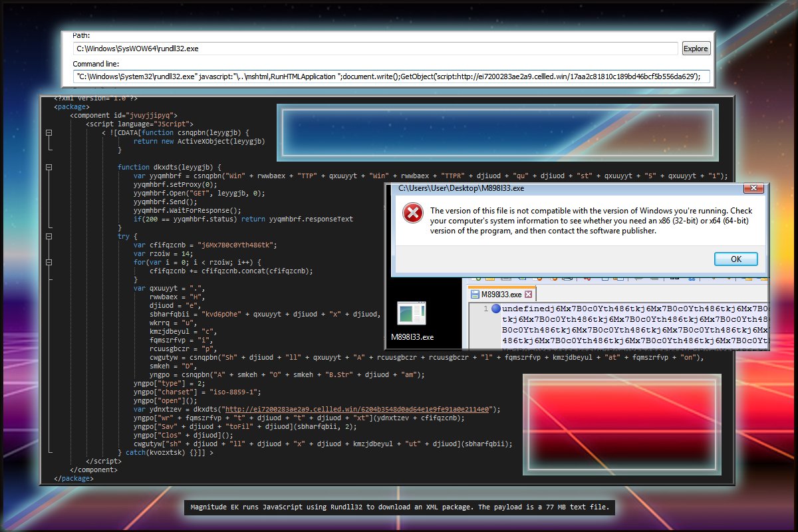798x532 pixels.
Task: Click the 'Path:' label above the field
Action: (x=82, y=35)
